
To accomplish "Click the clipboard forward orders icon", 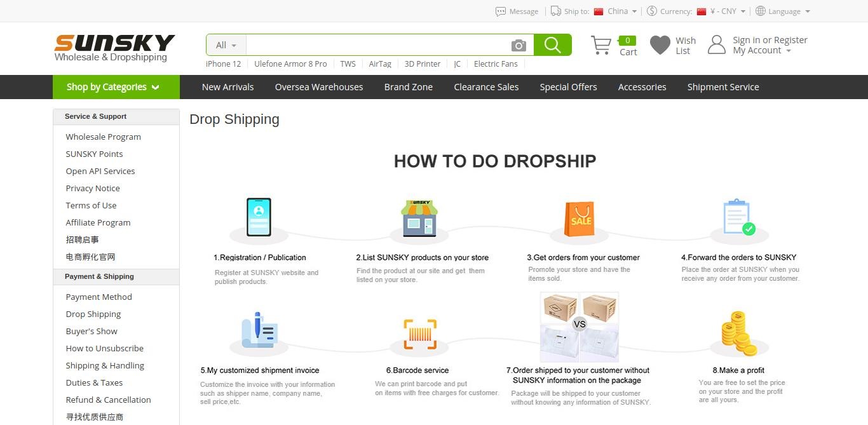I will [x=739, y=218].
